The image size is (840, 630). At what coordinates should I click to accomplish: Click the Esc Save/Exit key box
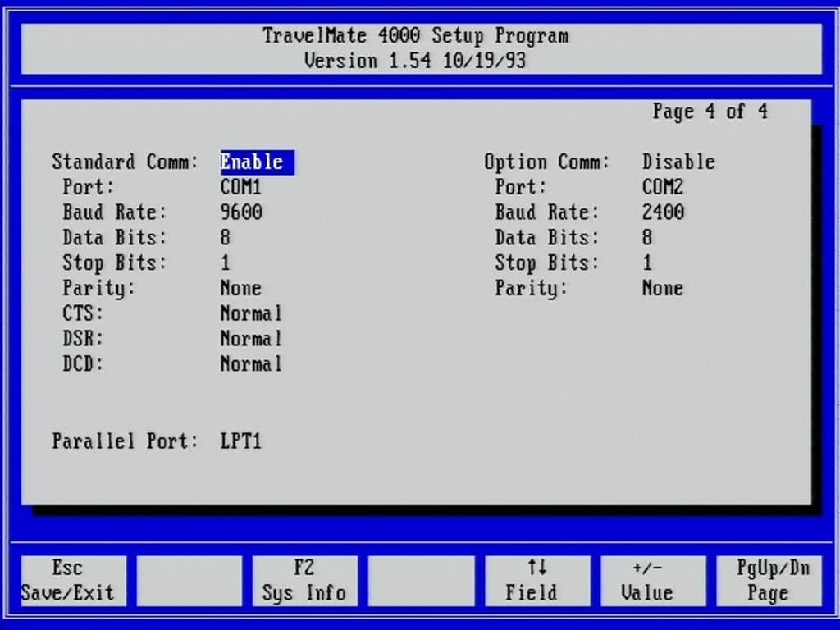click(73, 581)
